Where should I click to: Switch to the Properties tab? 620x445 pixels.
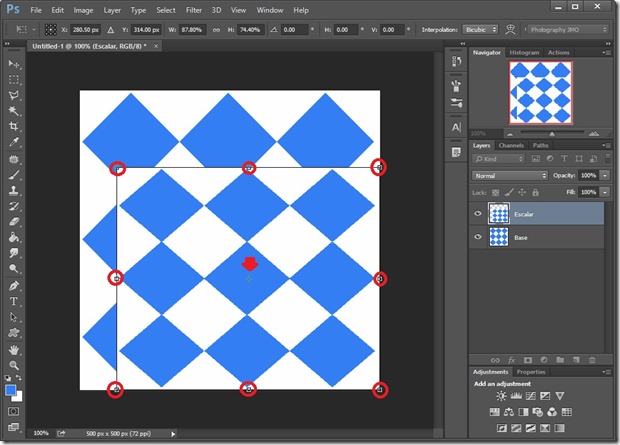click(x=531, y=372)
